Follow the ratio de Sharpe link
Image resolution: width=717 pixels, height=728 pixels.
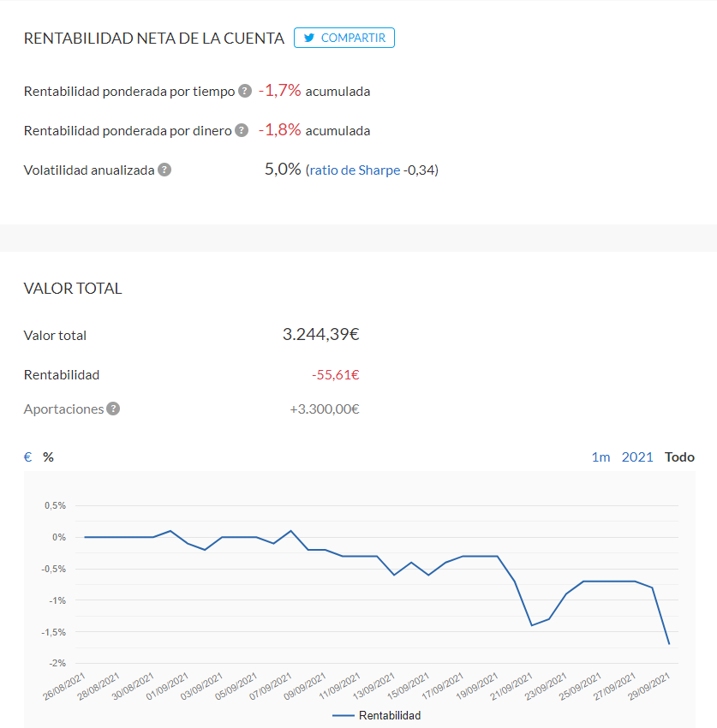point(355,170)
